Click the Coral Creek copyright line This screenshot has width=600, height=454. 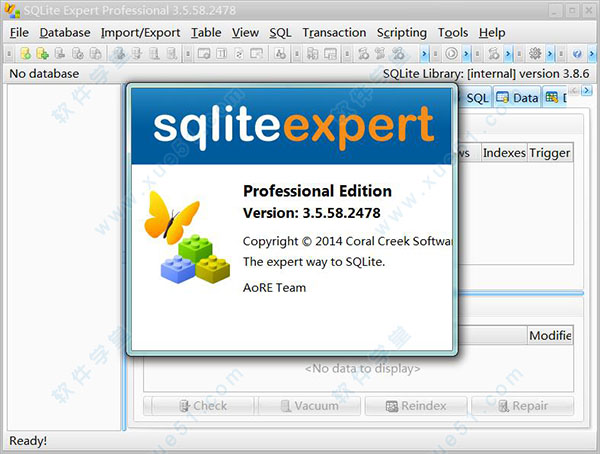[347, 241]
